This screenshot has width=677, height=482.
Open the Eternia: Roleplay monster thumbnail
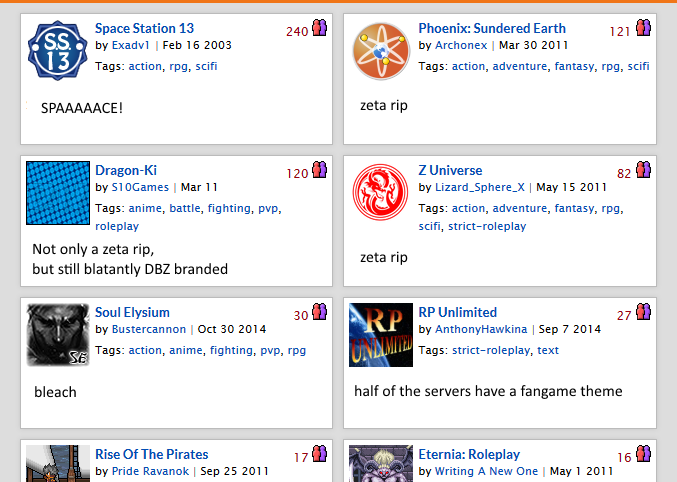[x=381, y=463]
